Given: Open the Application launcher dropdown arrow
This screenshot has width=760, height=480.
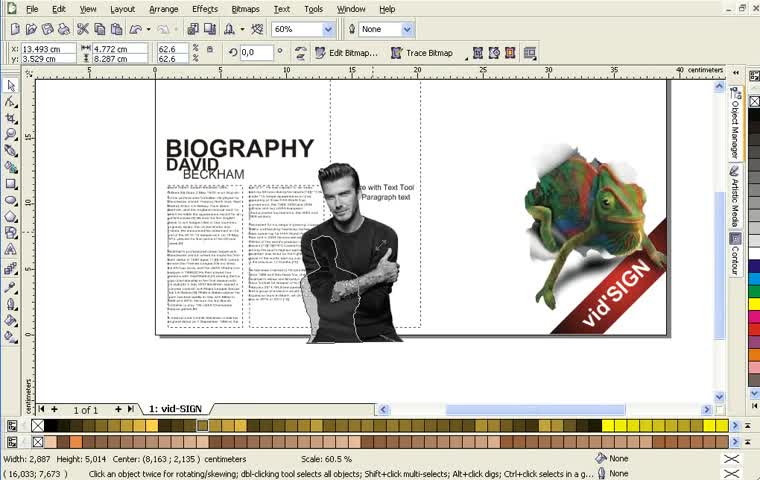Looking at the screenshot, I should tap(242, 30).
